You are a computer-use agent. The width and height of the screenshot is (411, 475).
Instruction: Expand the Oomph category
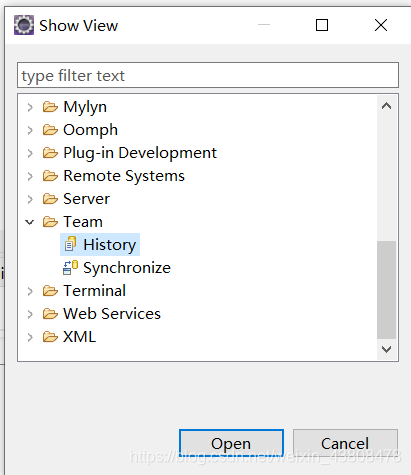point(30,130)
